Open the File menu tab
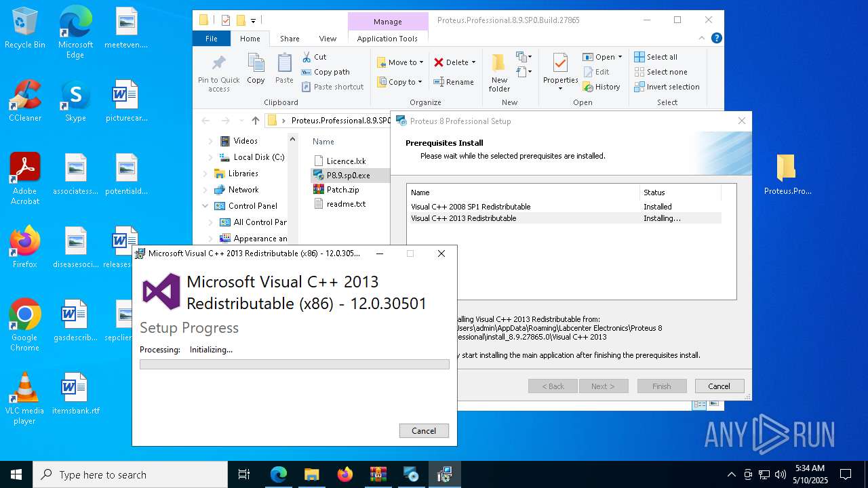 [x=212, y=39]
